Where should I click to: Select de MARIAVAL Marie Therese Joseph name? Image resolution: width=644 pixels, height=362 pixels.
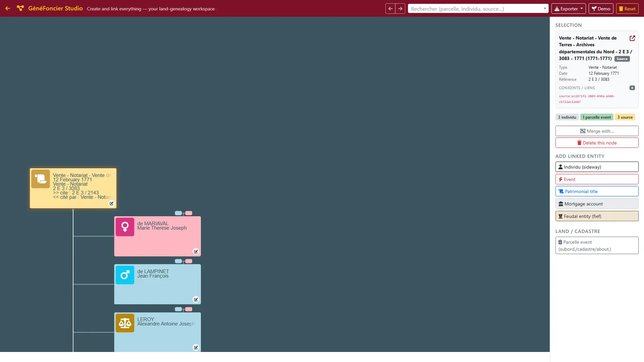162,226
